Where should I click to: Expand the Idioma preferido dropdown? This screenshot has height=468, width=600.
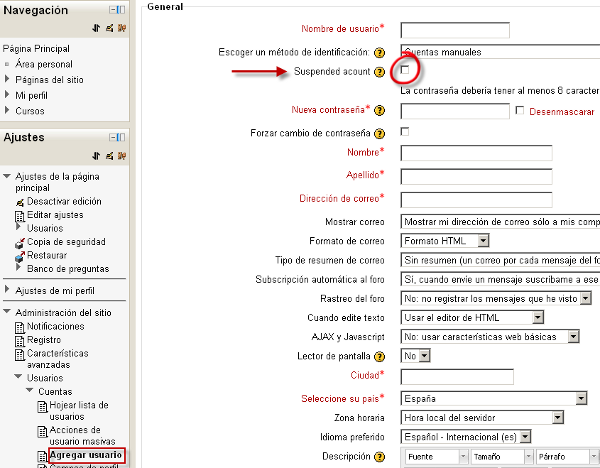(465, 437)
